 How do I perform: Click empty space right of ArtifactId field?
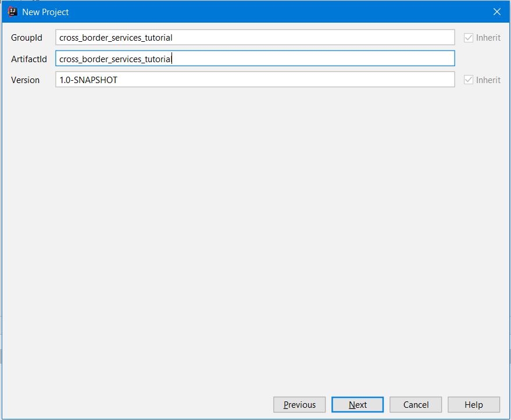pyautogui.click(x=481, y=59)
